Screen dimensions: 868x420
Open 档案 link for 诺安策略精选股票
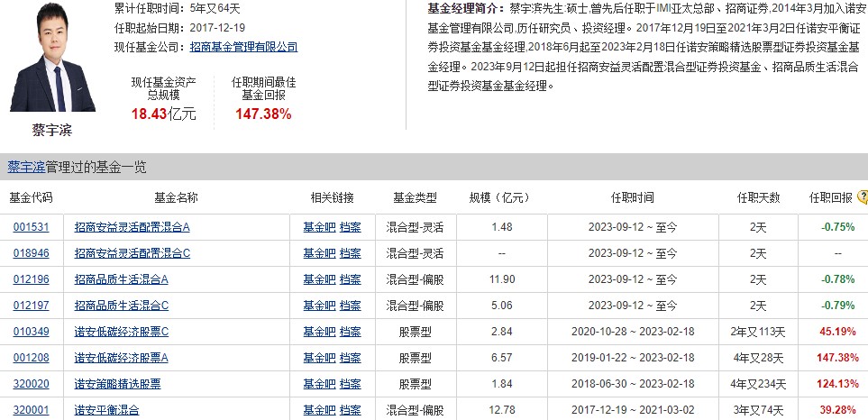point(351,384)
